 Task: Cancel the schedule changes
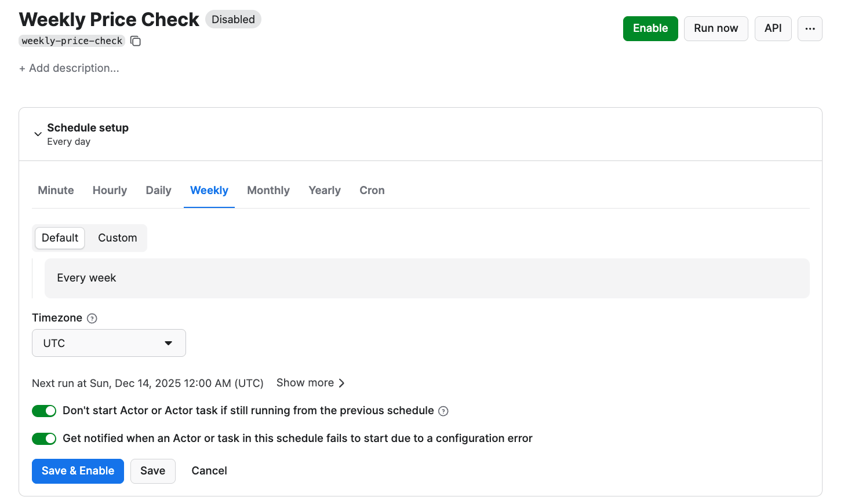click(209, 471)
